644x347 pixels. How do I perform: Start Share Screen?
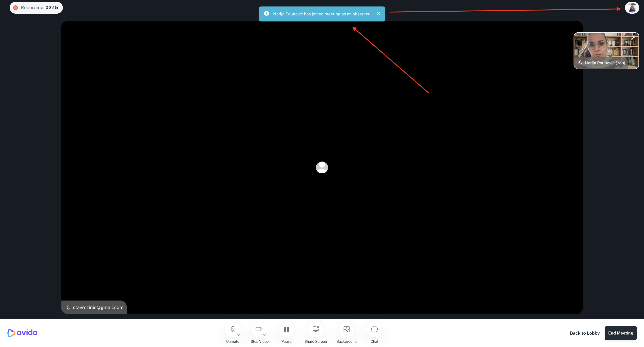tap(316, 329)
